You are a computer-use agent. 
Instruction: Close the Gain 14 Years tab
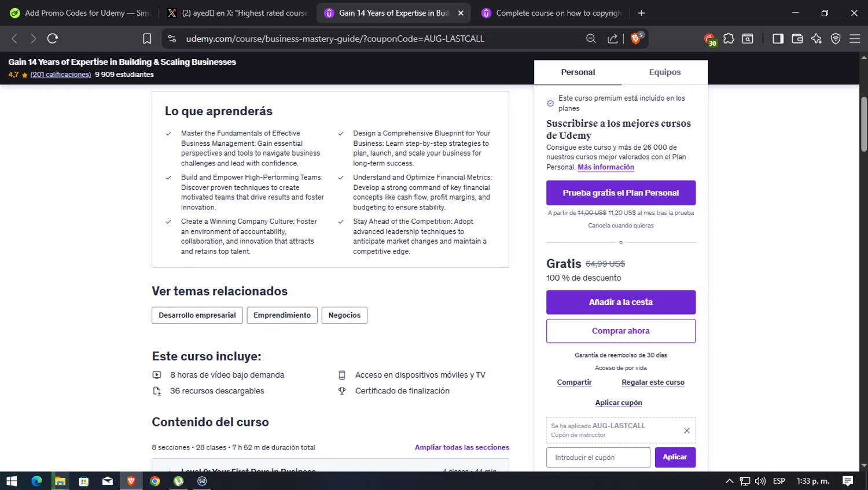461,13
